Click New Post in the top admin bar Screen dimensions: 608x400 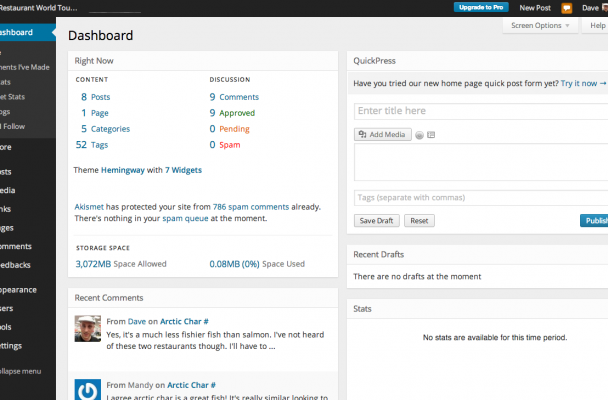(x=535, y=7)
